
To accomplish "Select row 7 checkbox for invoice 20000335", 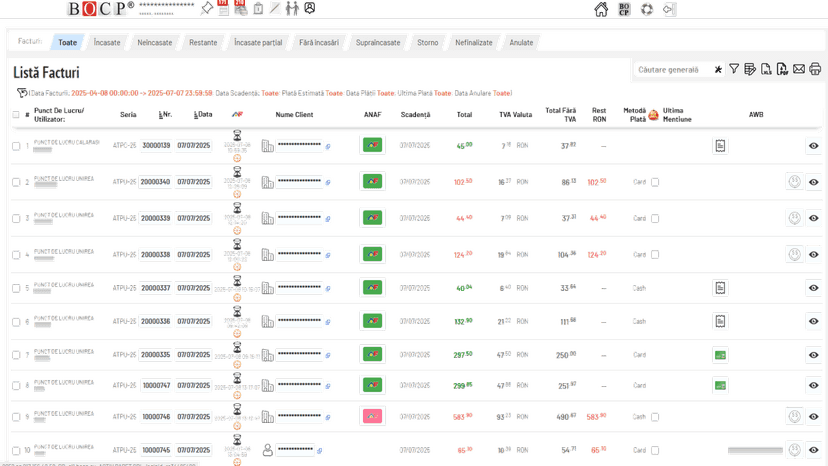I will [x=16, y=355].
